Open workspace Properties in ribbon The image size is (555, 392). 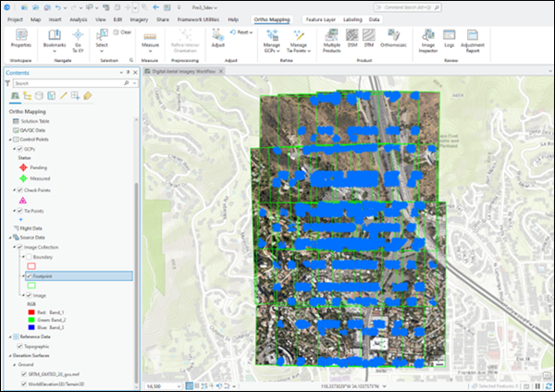tap(20, 36)
